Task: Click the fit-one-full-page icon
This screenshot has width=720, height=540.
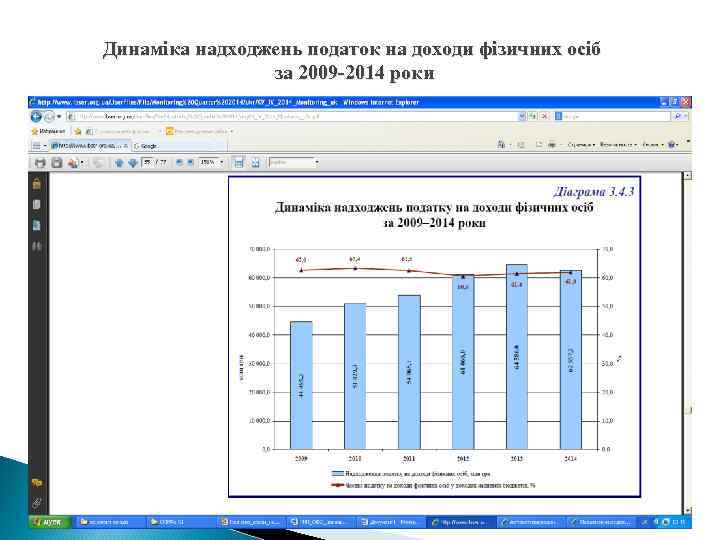Action: click(x=256, y=163)
